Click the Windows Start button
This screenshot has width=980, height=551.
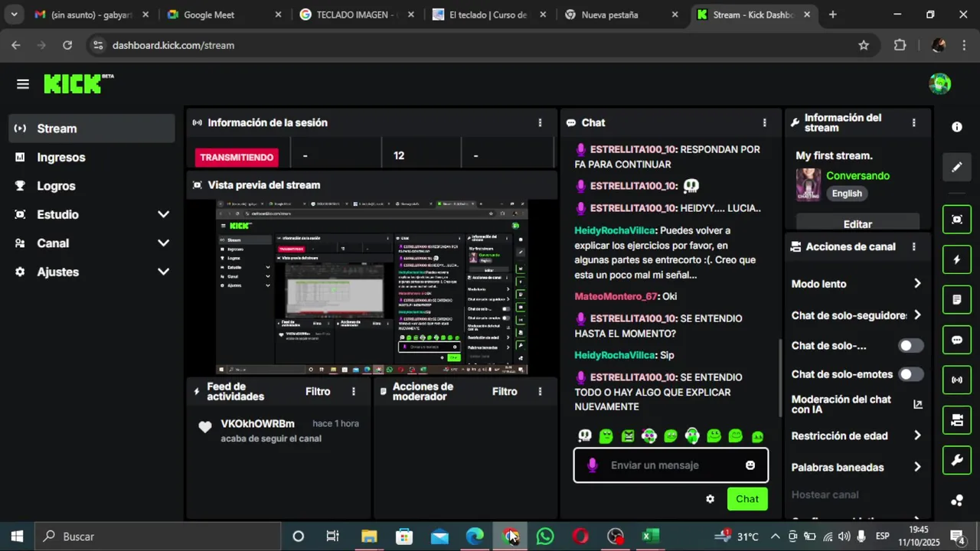pos(17,536)
